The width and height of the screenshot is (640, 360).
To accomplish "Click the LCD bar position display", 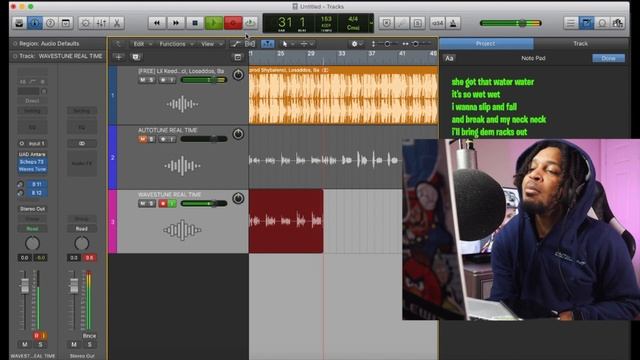I will point(291,23).
